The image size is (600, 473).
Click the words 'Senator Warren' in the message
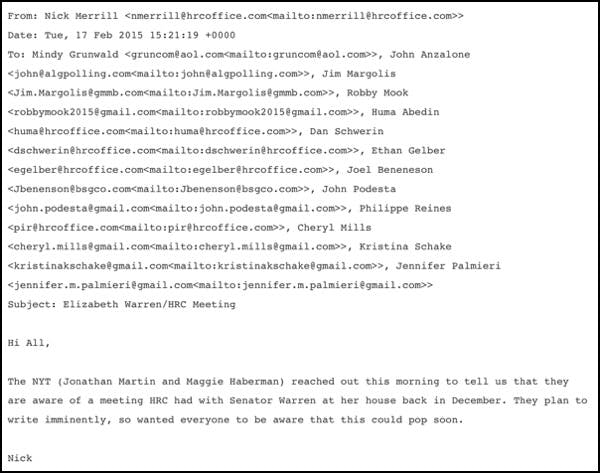(x=273, y=401)
